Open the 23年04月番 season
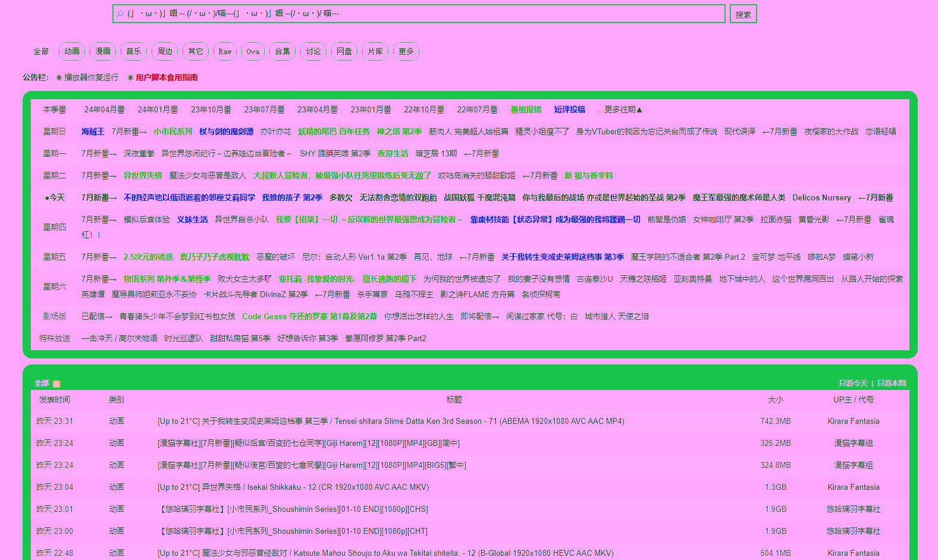Screen dimensions: 938x560 (x=318, y=110)
